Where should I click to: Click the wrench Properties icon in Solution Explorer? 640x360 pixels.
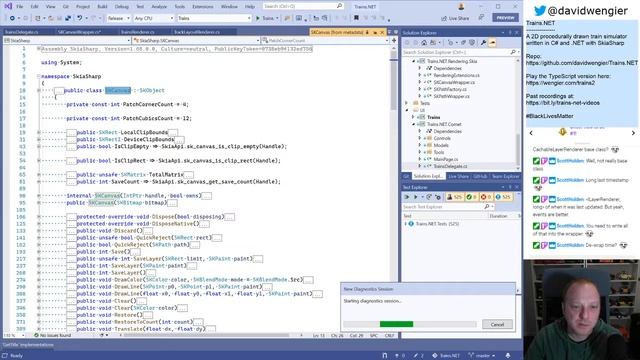point(483,42)
